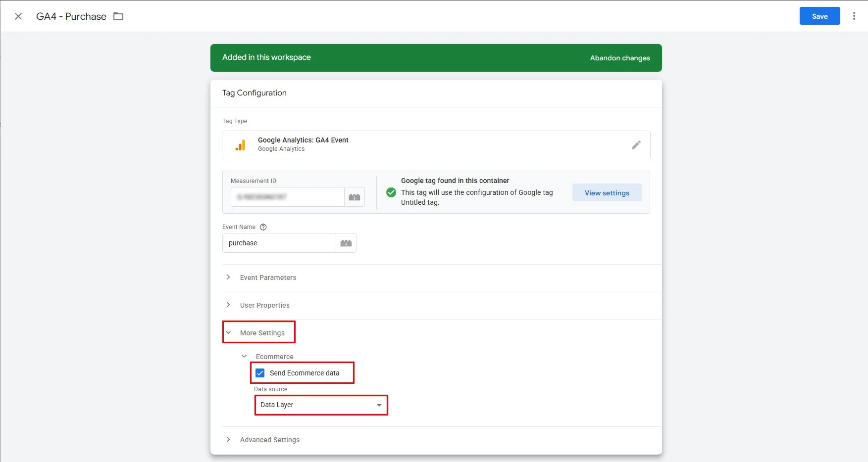Click Abandon changes

pos(620,58)
